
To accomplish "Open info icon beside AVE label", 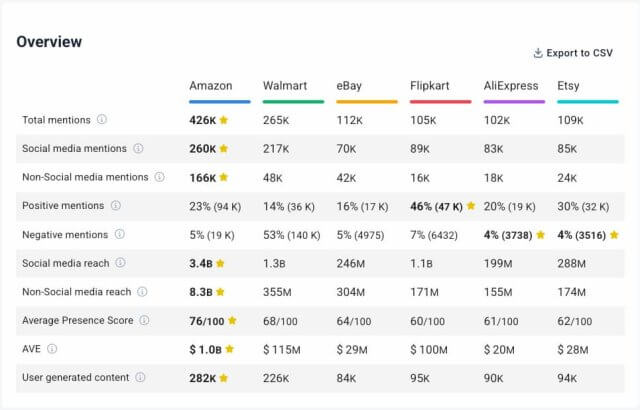I will (x=51, y=349).
